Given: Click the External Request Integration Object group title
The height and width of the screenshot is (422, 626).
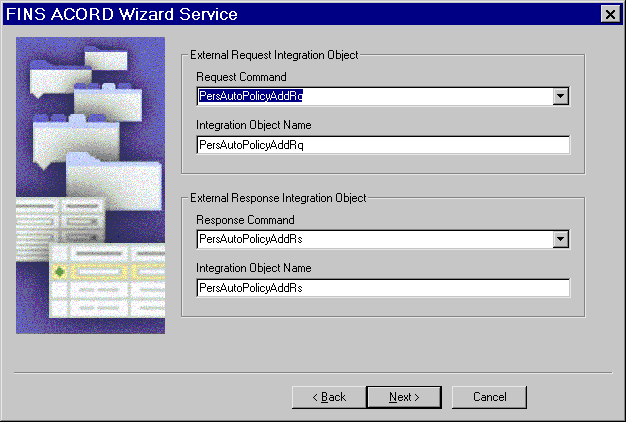Looking at the screenshot, I should click(x=274, y=55).
